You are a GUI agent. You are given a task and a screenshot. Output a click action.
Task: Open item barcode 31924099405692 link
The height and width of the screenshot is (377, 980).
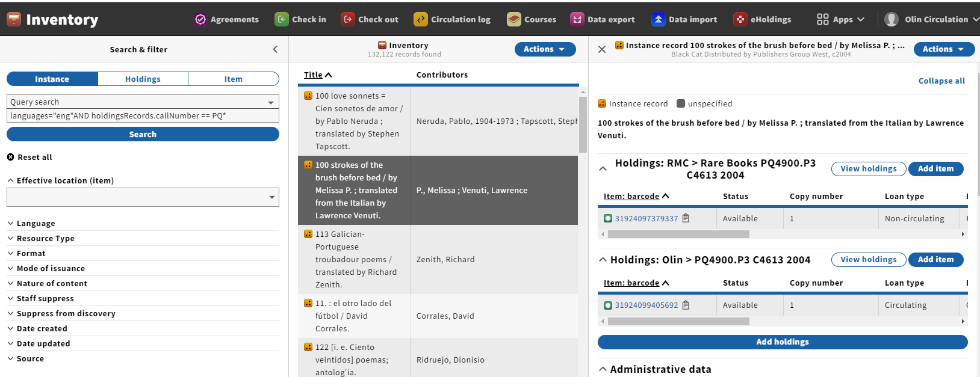tap(647, 305)
